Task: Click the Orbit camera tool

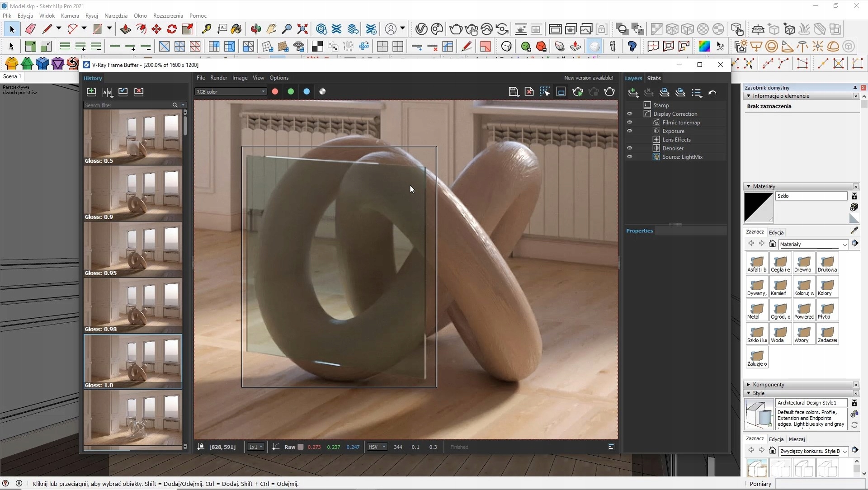Action: coord(256,29)
